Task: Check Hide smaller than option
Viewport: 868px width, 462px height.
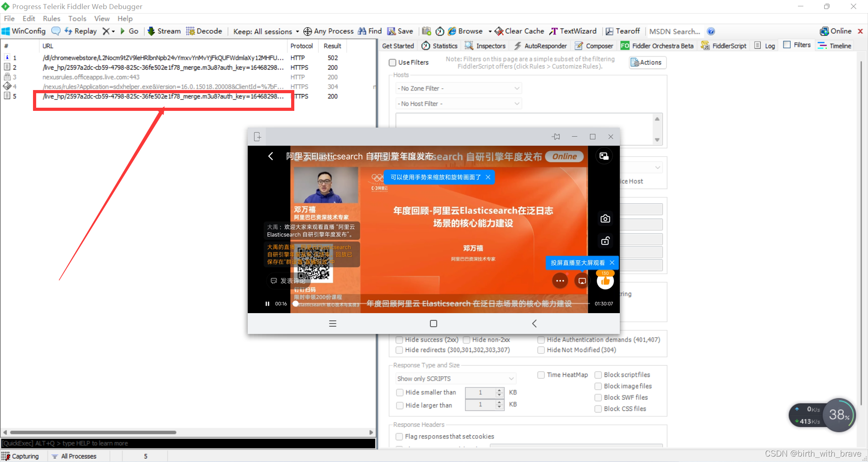Action: (x=400, y=392)
